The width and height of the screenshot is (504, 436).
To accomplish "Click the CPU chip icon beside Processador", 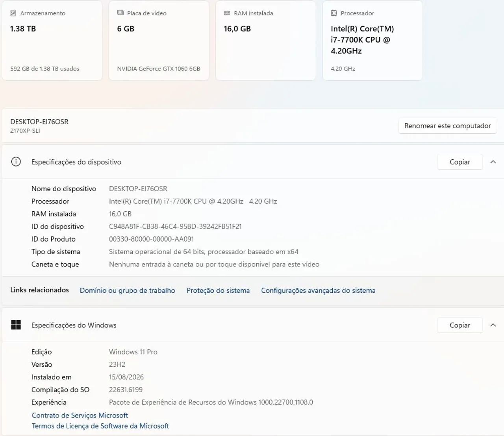I will pyautogui.click(x=334, y=13).
